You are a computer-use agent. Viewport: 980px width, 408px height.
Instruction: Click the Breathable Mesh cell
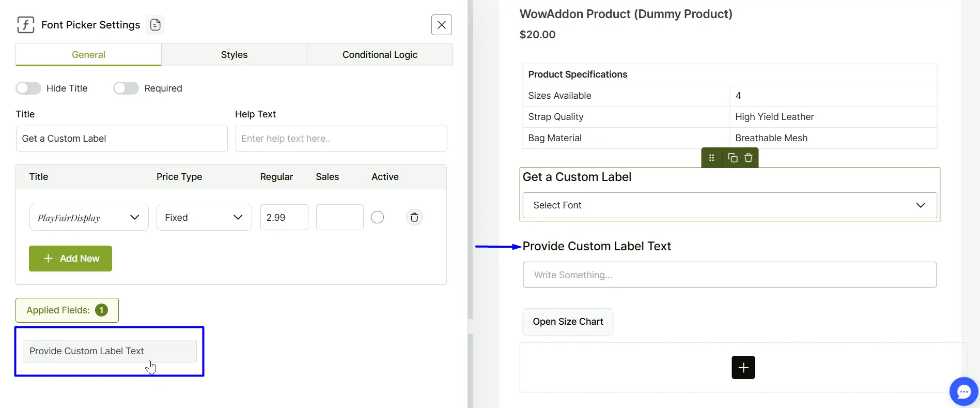pyautogui.click(x=833, y=138)
